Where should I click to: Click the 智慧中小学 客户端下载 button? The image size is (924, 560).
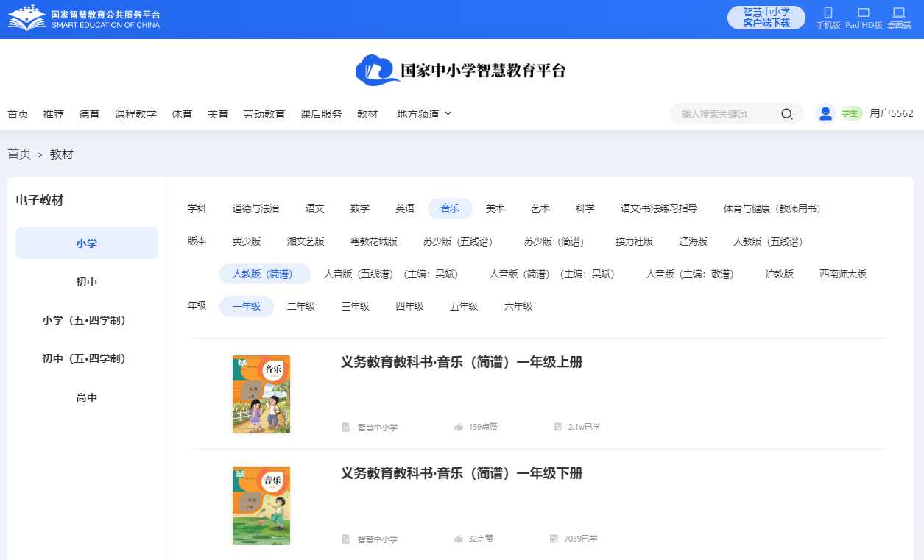tap(766, 18)
